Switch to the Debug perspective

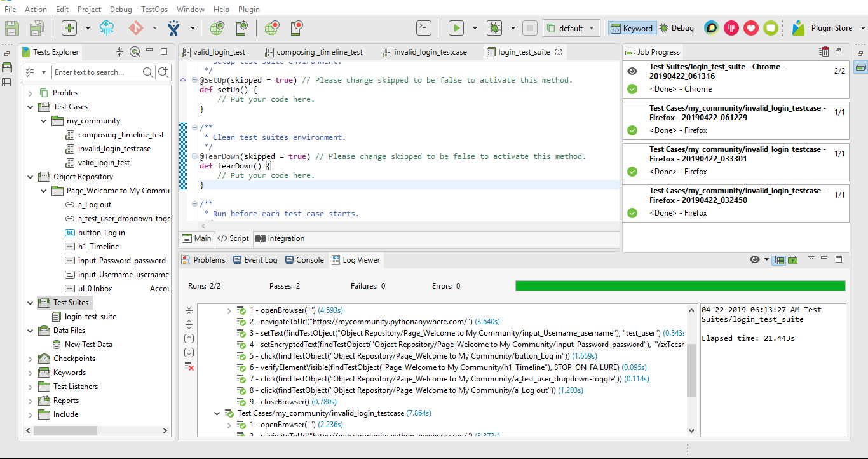coord(677,28)
